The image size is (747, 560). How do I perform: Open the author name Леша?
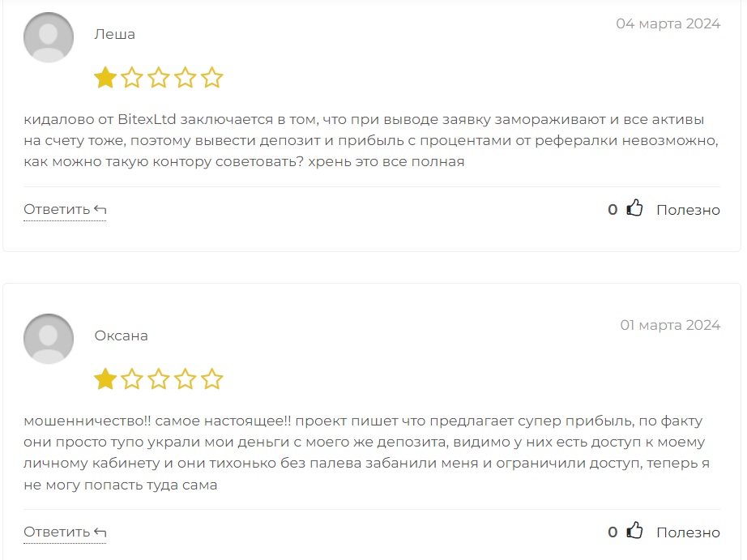coord(115,35)
